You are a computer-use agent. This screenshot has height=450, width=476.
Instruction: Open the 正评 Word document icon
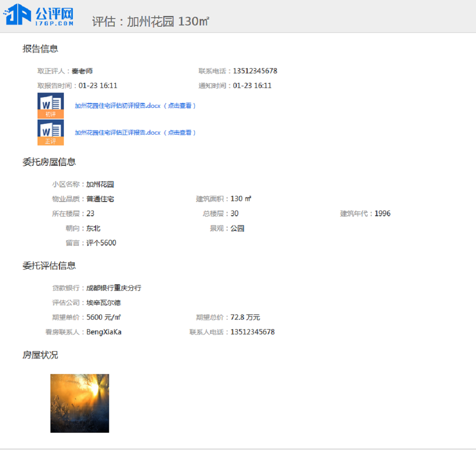[x=50, y=132]
